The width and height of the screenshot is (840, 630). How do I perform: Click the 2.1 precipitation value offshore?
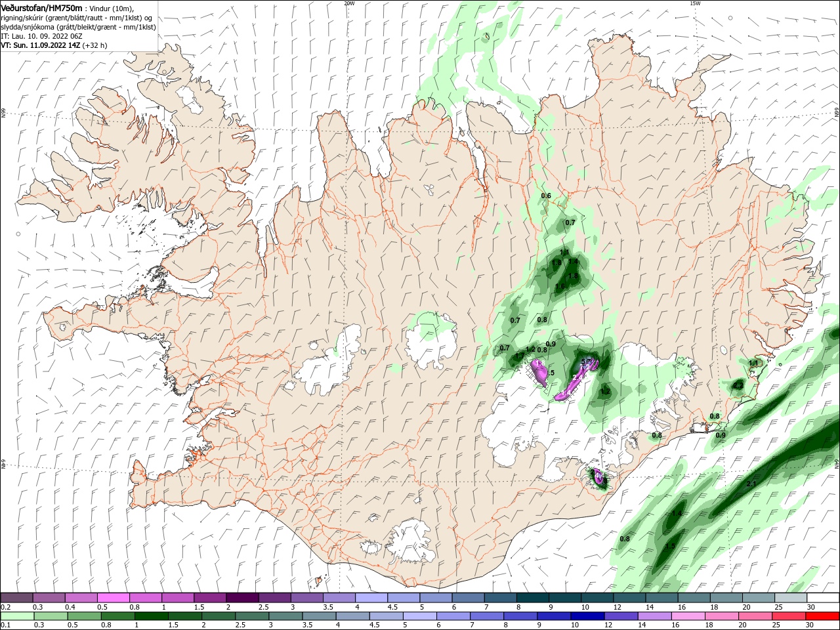point(752,484)
